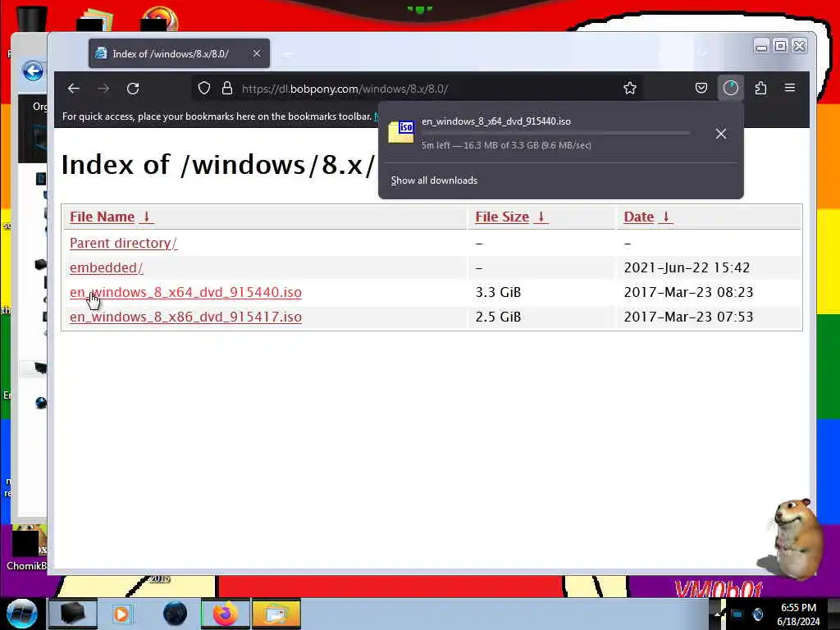This screenshot has width=840, height=630.
Task: Click date 2017-Mar-23 08:23
Action: coord(688,293)
